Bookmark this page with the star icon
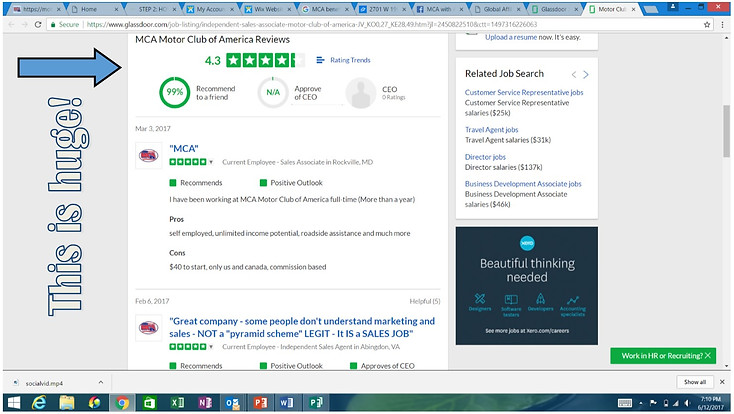Viewport: 734px width, 414px height. (707, 24)
